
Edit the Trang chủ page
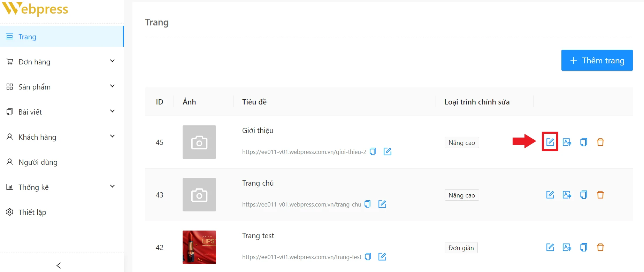coord(550,195)
